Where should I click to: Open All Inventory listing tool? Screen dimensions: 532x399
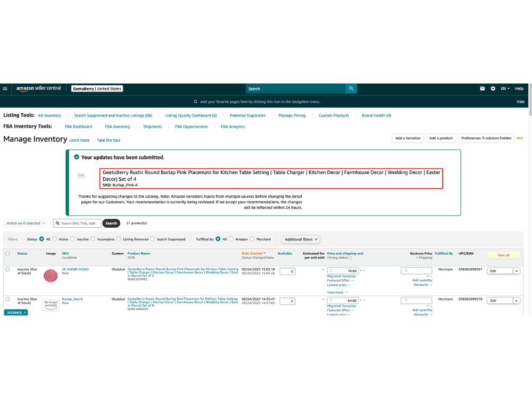coord(49,115)
